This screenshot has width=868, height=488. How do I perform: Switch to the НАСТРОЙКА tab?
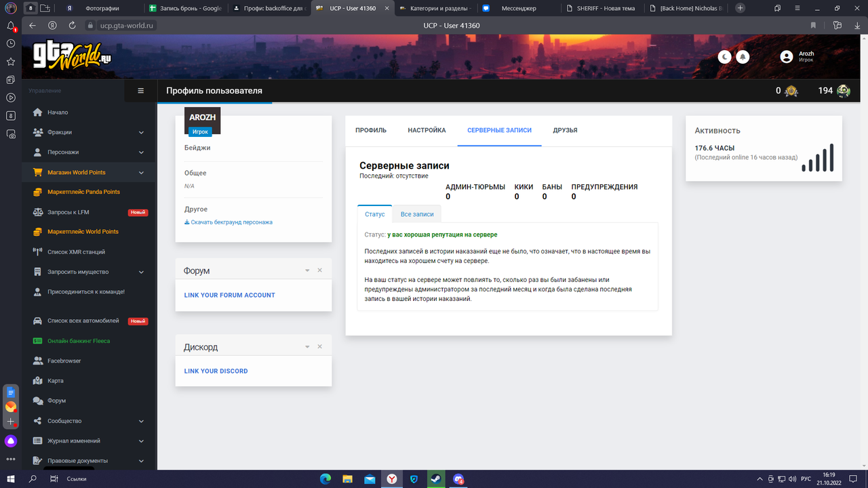pyautogui.click(x=427, y=130)
